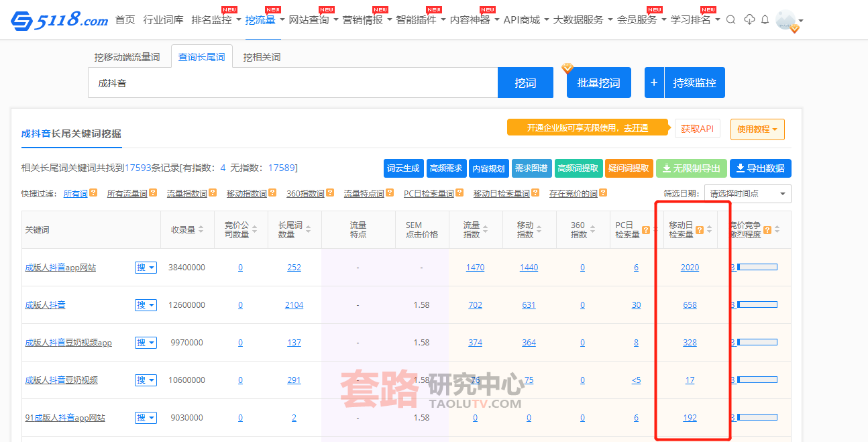Image resolution: width=868 pixels, height=442 pixels.
Task: Open 挖流量 in top navigation
Action: click(x=260, y=20)
